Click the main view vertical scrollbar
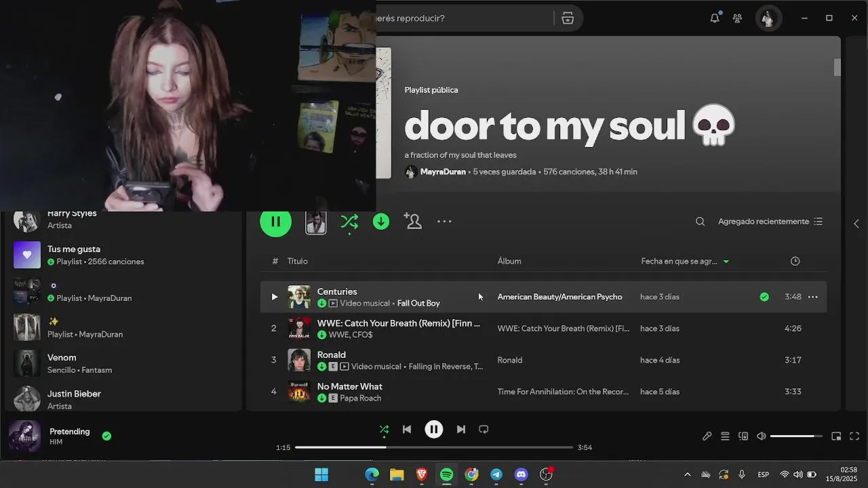Screen dimensions: 868x488 click(x=837, y=68)
